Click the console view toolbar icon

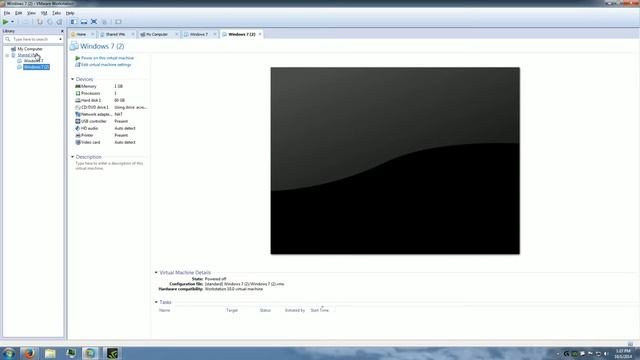(118, 22)
